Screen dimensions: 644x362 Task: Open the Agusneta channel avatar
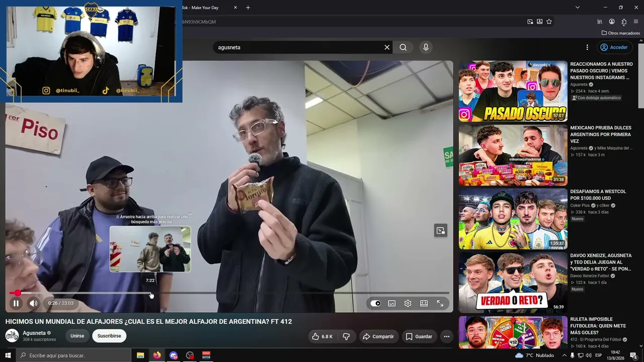[12, 336]
